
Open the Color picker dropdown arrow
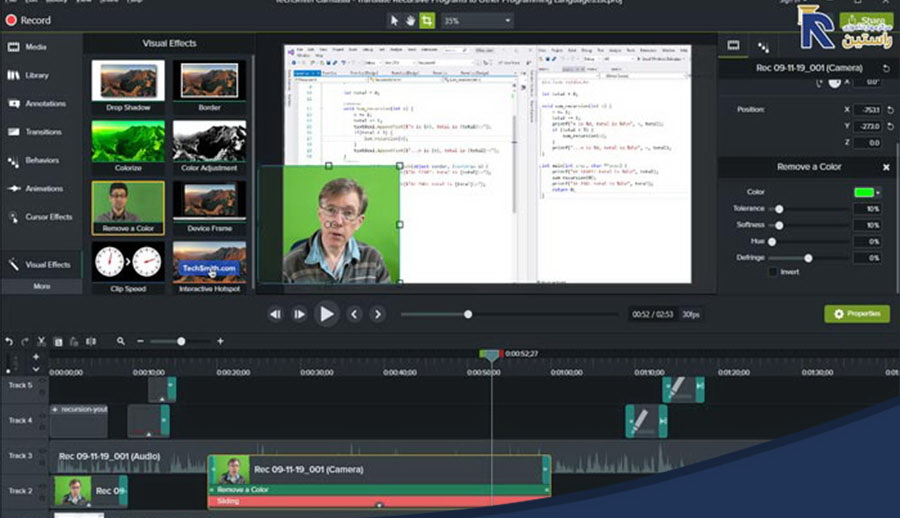point(878,192)
